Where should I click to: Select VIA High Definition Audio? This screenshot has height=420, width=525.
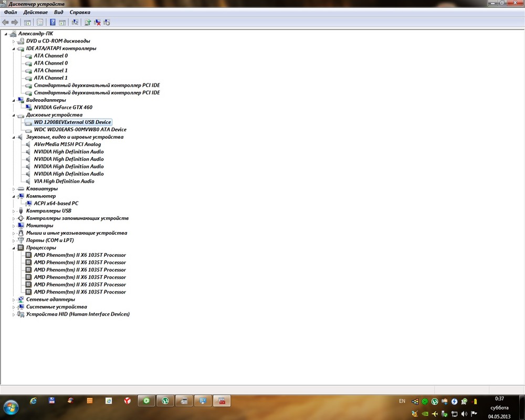pyautogui.click(x=64, y=181)
